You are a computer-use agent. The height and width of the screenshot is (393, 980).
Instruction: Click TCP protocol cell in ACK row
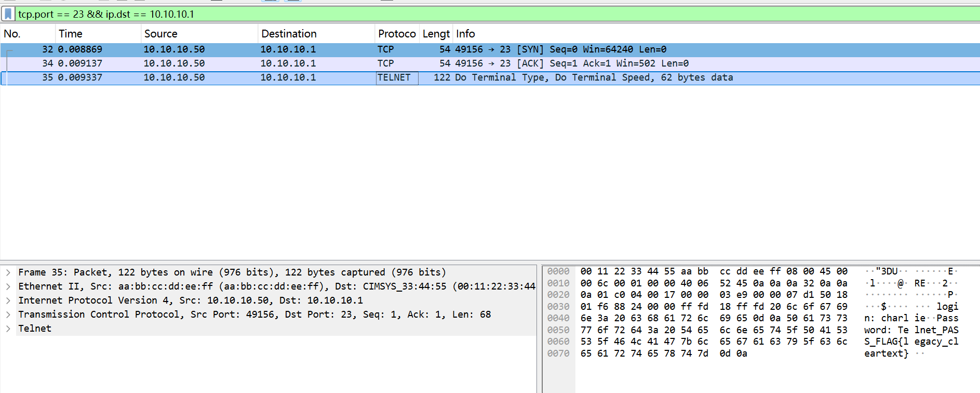[385, 63]
